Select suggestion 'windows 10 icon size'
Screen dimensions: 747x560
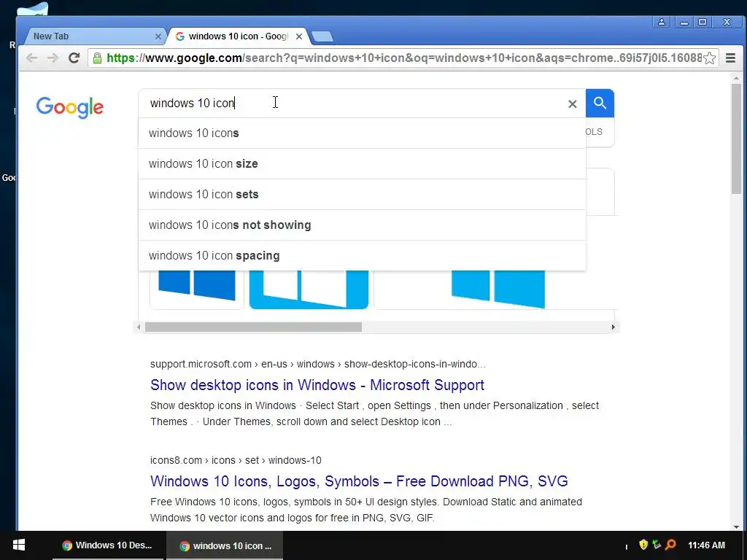362,164
